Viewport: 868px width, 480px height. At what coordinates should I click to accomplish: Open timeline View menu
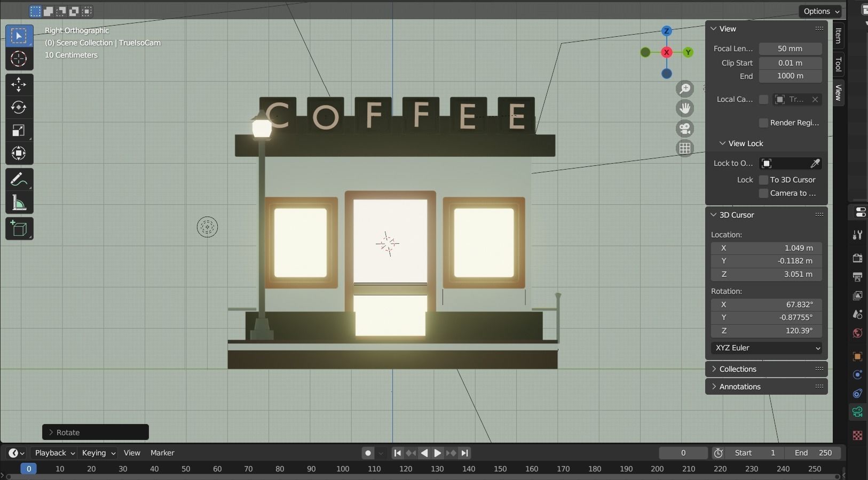click(132, 453)
